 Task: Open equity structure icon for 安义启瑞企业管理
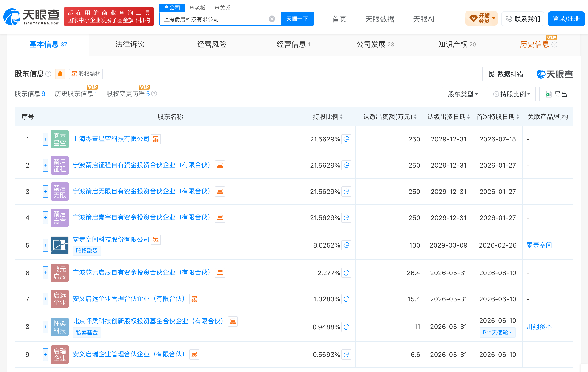click(x=194, y=354)
